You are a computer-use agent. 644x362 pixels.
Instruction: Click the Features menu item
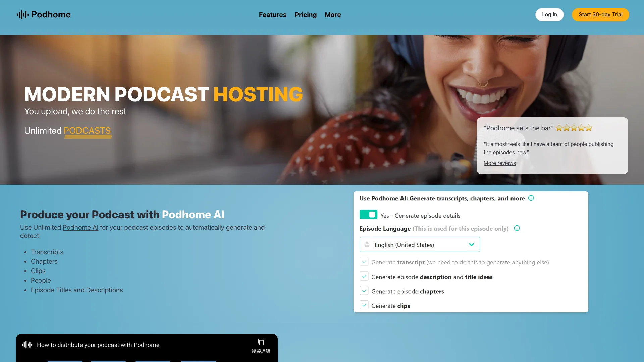coord(273,15)
